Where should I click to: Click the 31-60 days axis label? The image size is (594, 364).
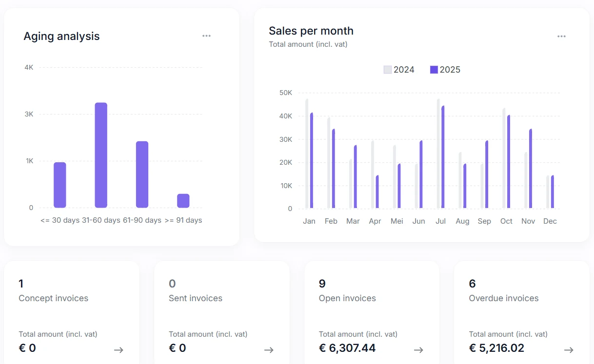(x=101, y=220)
